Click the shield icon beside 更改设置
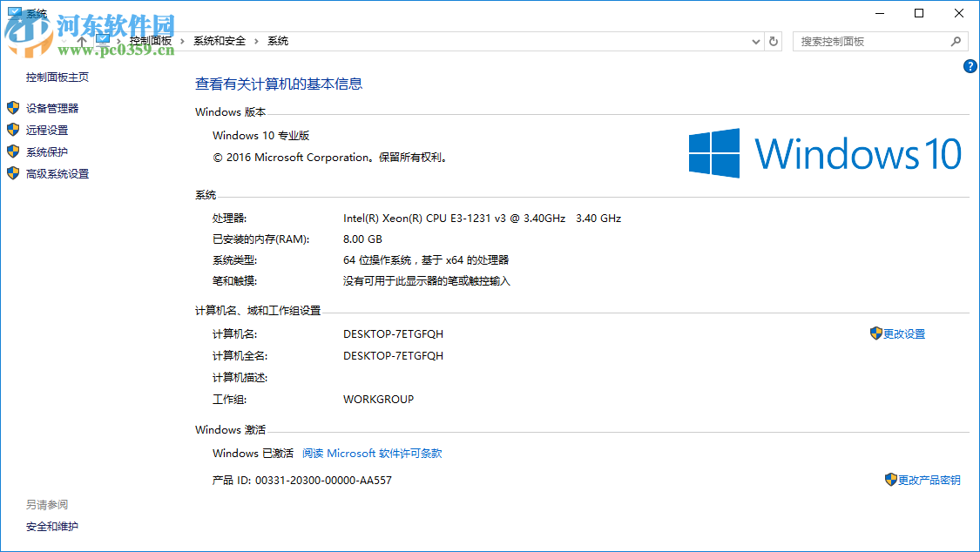 click(876, 333)
